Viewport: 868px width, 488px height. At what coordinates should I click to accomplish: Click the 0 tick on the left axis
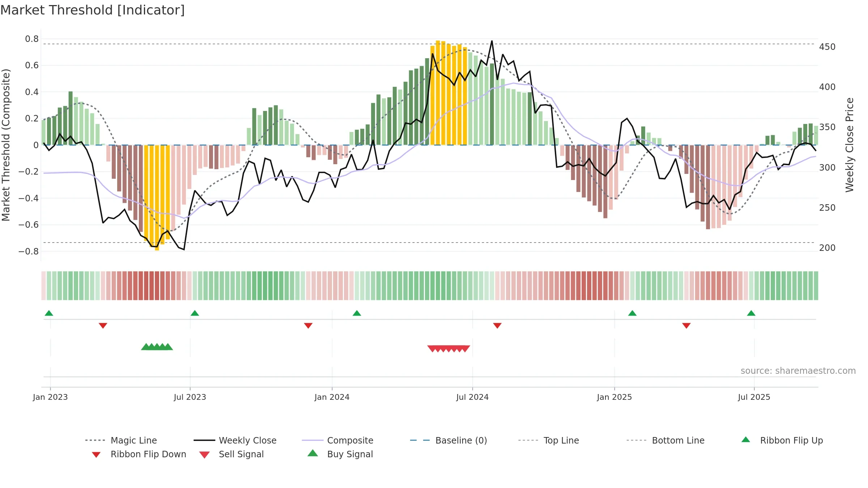pyautogui.click(x=36, y=145)
